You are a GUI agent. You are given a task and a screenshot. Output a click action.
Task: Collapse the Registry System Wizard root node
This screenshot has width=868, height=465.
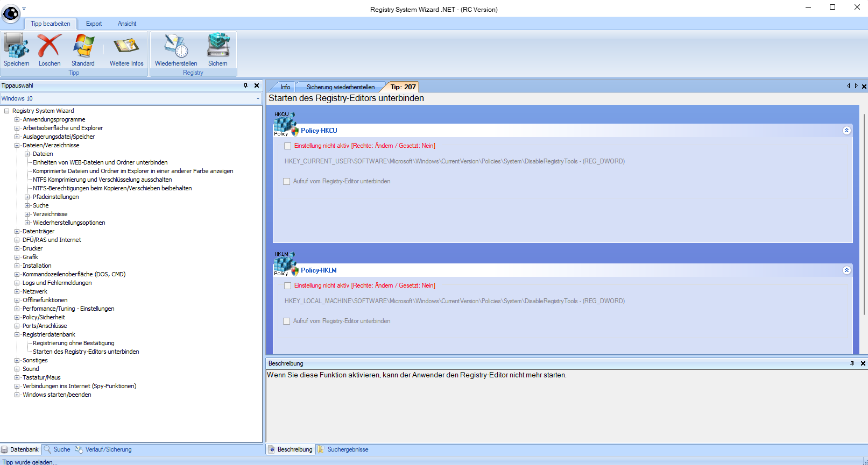coord(7,111)
